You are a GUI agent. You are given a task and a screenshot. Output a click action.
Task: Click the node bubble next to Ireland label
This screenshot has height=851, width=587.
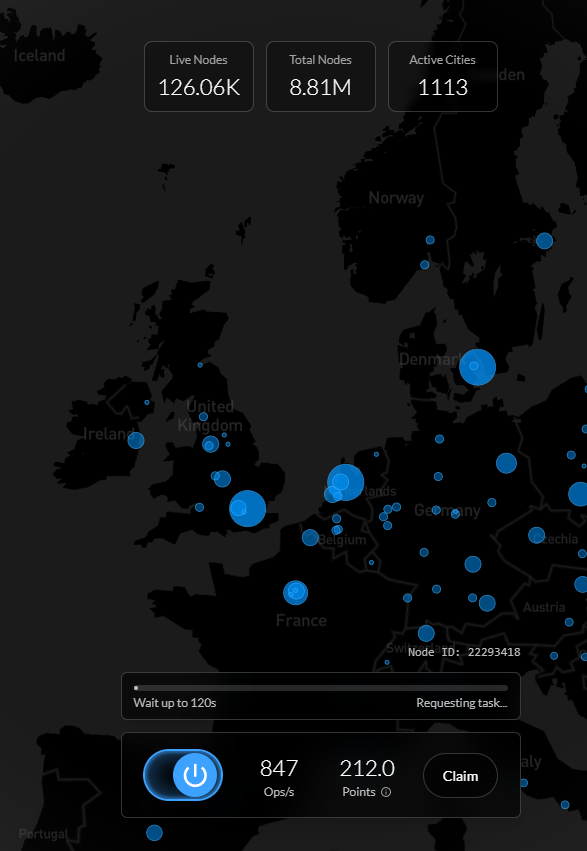[136, 440]
